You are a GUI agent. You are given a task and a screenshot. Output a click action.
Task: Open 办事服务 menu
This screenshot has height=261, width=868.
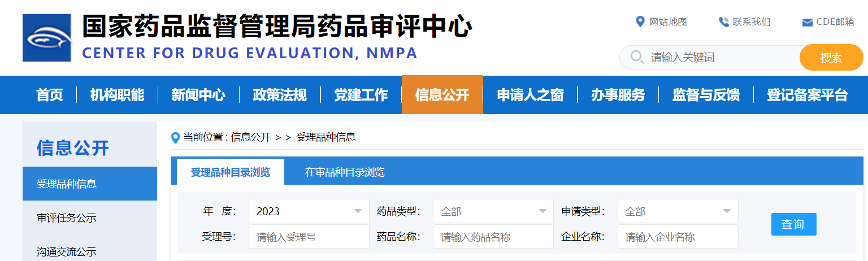tap(618, 95)
